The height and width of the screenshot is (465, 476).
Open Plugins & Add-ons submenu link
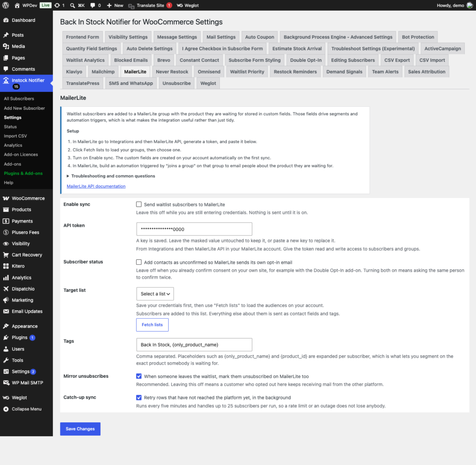click(23, 173)
